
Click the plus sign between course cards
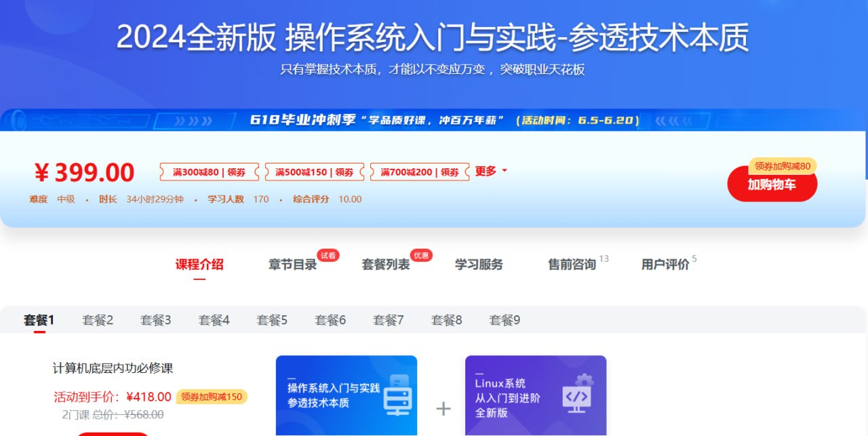pyautogui.click(x=443, y=408)
